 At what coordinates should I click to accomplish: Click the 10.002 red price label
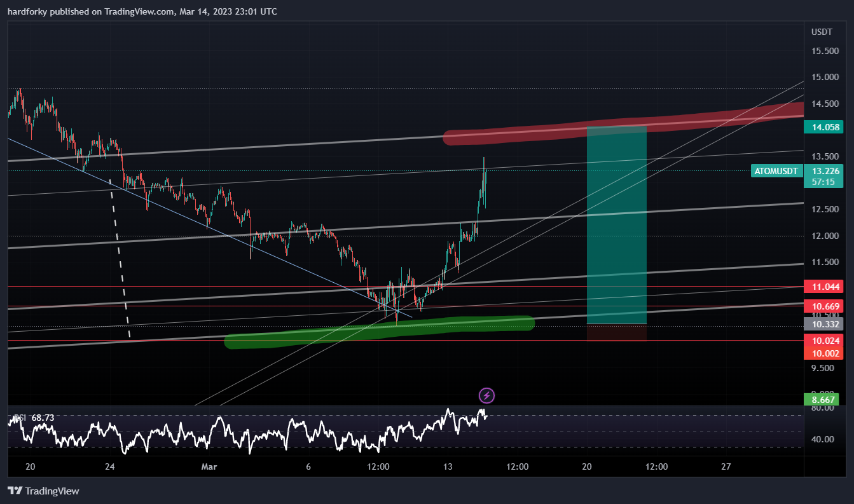(824, 353)
